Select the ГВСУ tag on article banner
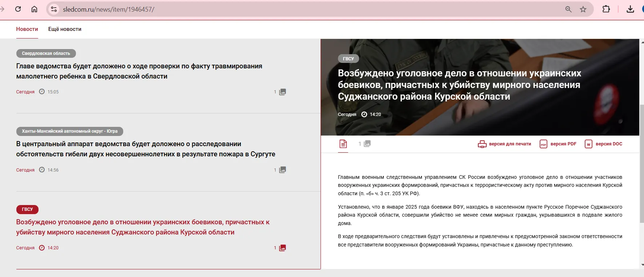The width and height of the screenshot is (644, 277). tap(348, 59)
